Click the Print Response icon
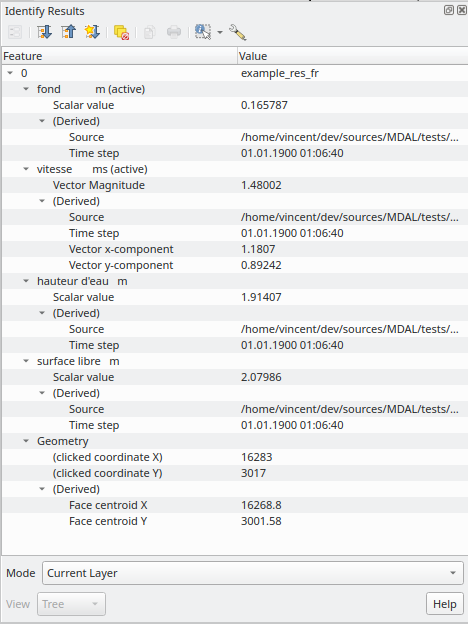The height and width of the screenshot is (624, 468). pyautogui.click(x=174, y=32)
